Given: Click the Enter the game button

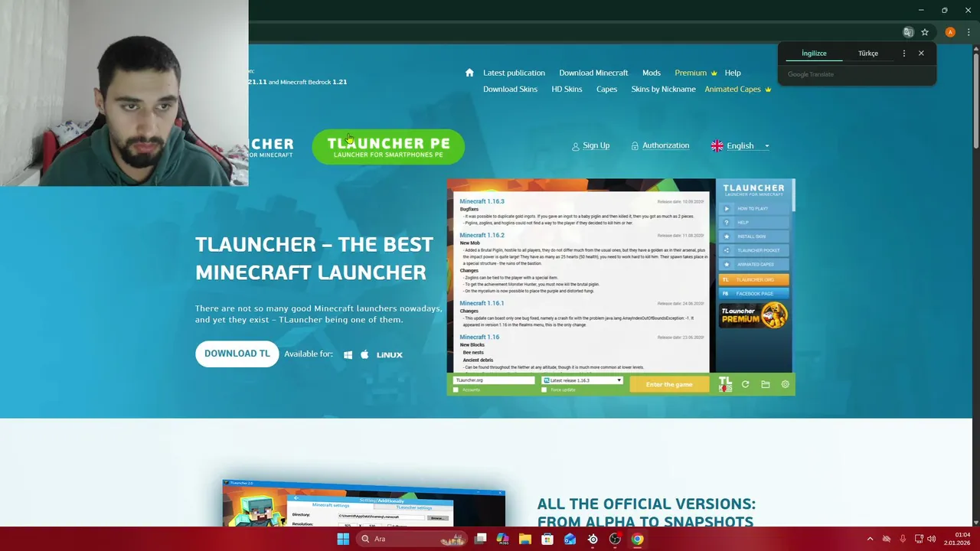Looking at the screenshot, I should point(669,384).
